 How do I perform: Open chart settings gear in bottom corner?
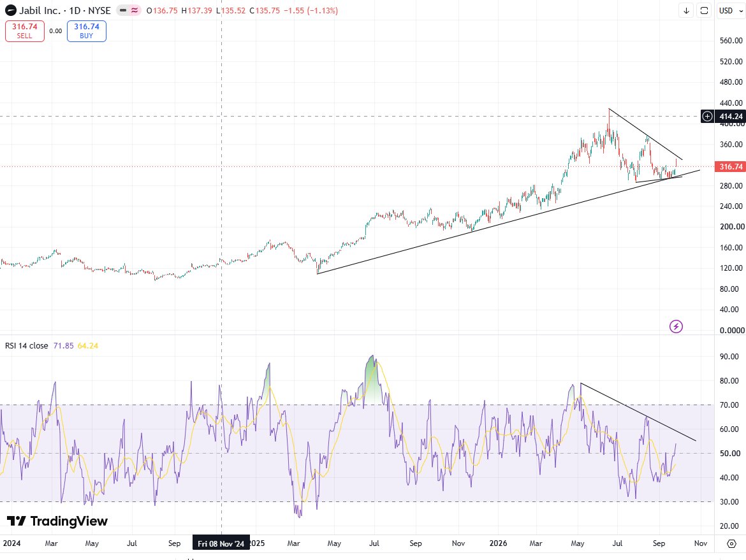[x=732, y=543]
